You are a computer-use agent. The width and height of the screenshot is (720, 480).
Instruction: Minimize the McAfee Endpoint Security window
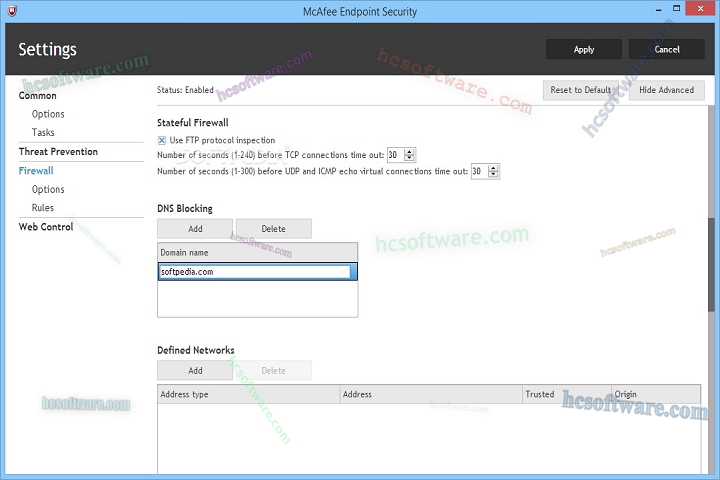click(658, 9)
